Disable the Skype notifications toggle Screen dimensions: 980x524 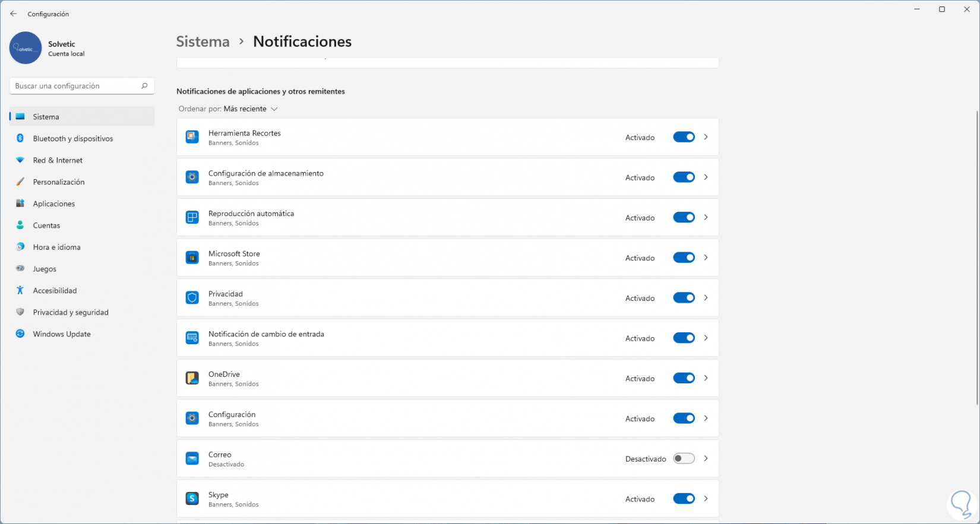coord(684,498)
